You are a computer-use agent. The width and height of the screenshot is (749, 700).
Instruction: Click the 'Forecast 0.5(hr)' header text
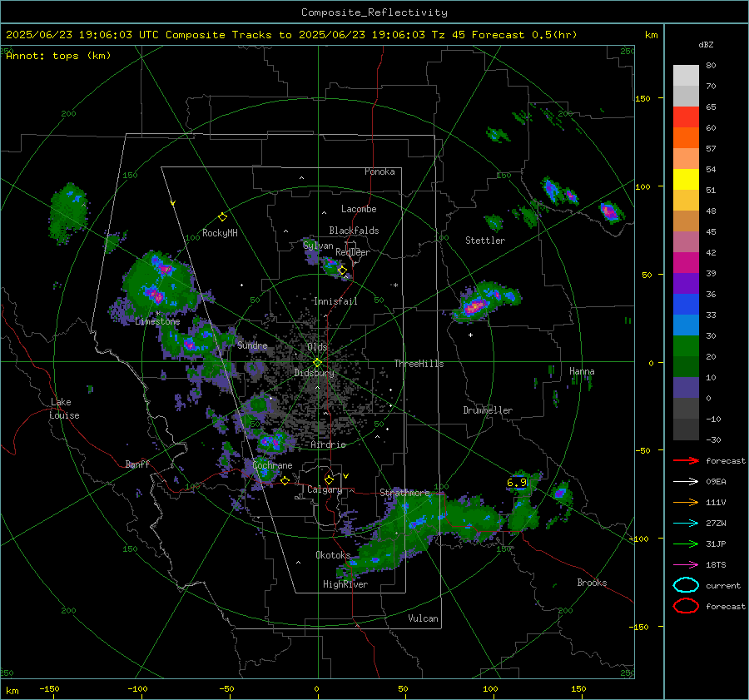(x=524, y=35)
